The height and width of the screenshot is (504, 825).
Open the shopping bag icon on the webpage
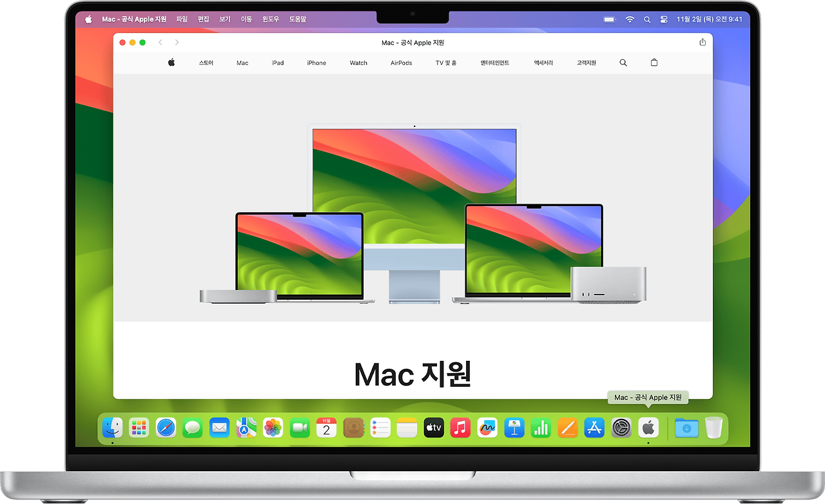(x=654, y=63)
